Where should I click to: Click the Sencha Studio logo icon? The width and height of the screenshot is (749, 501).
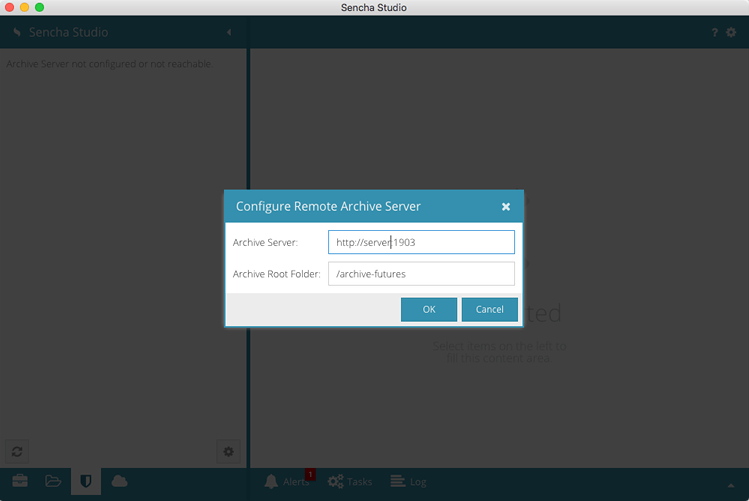[x=17, y=32]
